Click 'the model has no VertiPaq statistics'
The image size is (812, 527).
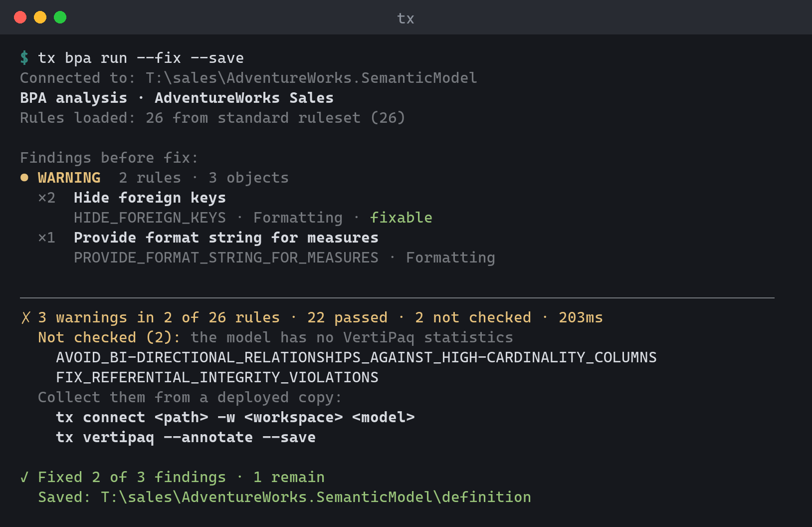pyautogui.click(x=352, y=337)
